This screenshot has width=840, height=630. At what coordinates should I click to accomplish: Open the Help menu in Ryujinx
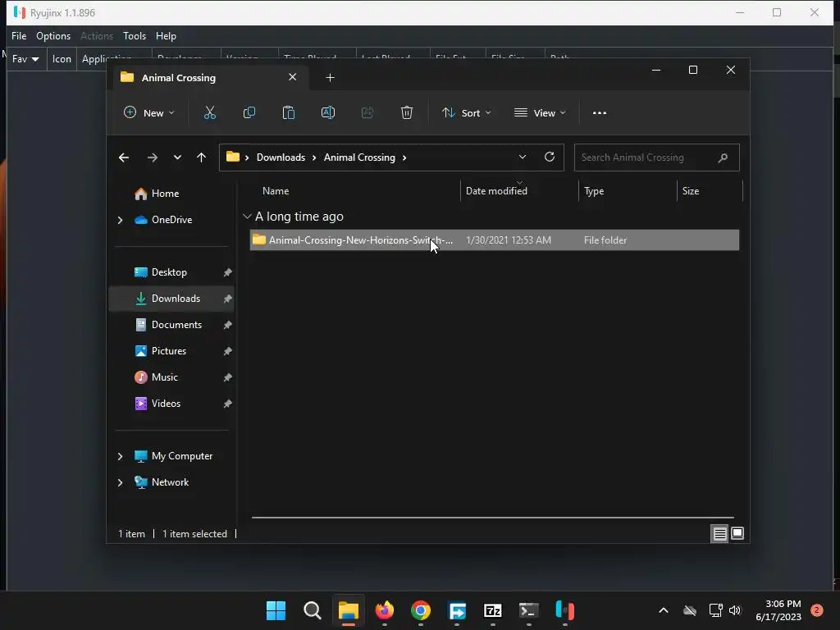point(166,36)
